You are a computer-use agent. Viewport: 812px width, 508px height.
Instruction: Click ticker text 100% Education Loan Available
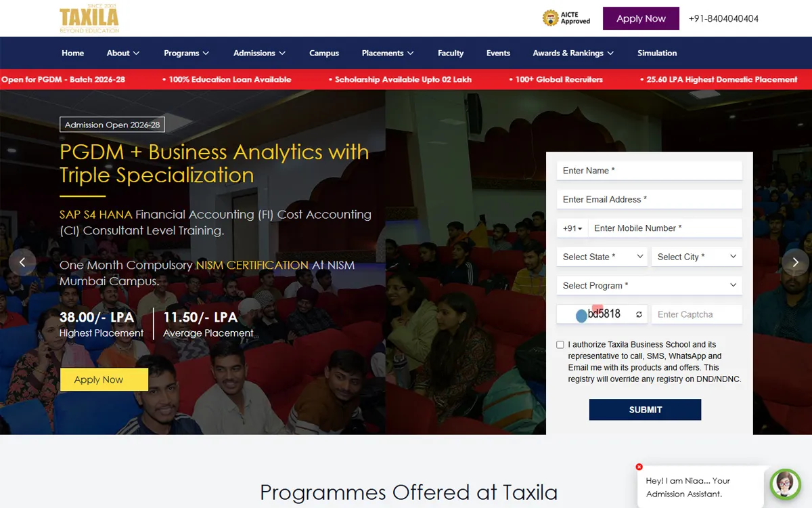[227, 79]
